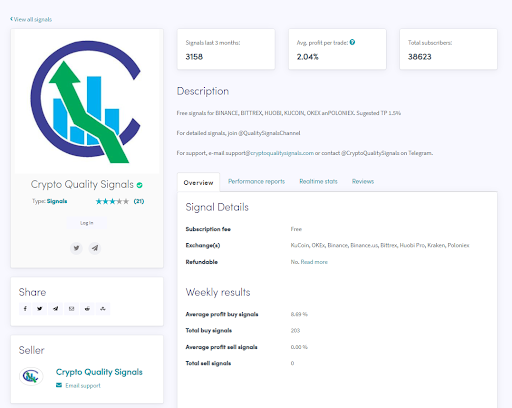Image resolution: width=512 pixels, height=408 pixels.
Task: Switch to Performance reports tab
Action: (x=256, y=181)
